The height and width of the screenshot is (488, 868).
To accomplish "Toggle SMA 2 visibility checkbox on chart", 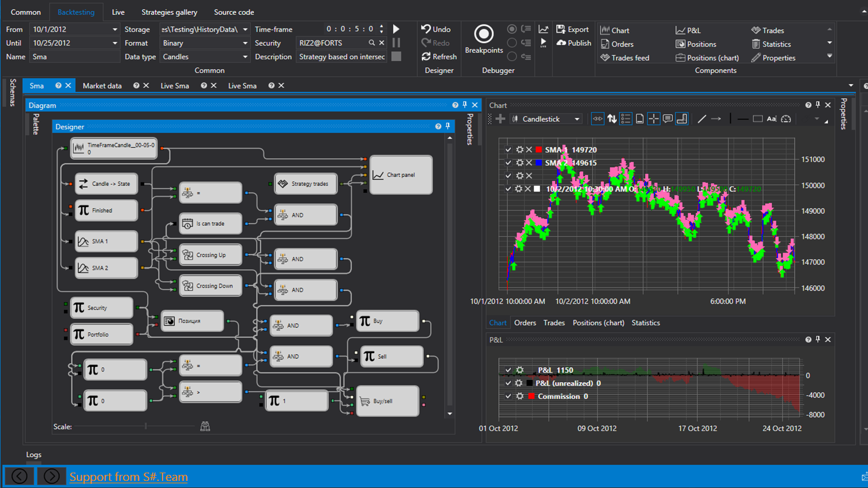I will (x=508, y=163).
